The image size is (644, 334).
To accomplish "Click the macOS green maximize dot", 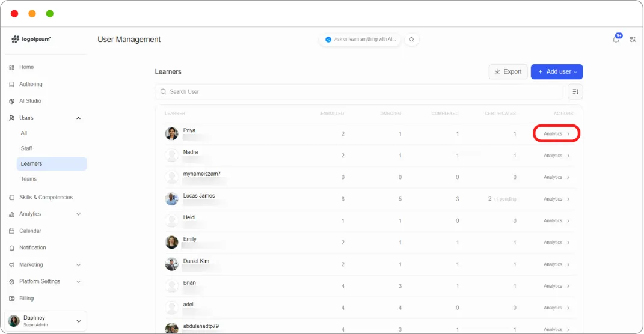I will click(x=50, y=14).
